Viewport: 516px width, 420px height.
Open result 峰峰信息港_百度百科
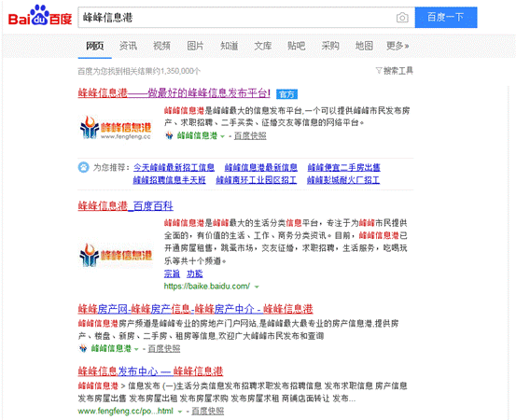point(125,206)
